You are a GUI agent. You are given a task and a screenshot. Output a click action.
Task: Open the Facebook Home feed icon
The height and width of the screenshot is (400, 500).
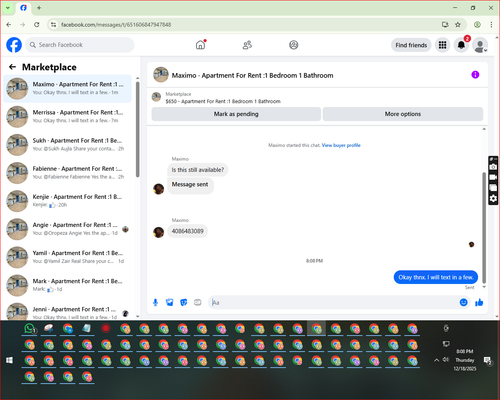pos(201,45)
